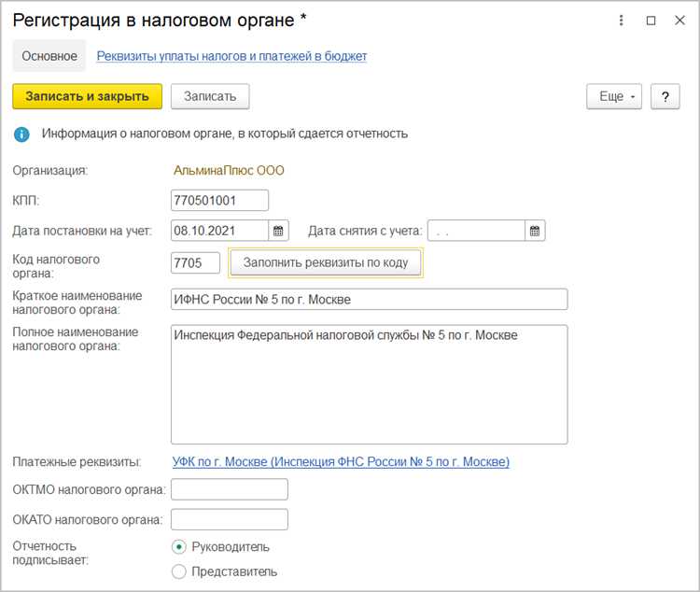Click the Записать и закрыть button
This screenshot has height=592, width=700.
(x=87, y=96)
